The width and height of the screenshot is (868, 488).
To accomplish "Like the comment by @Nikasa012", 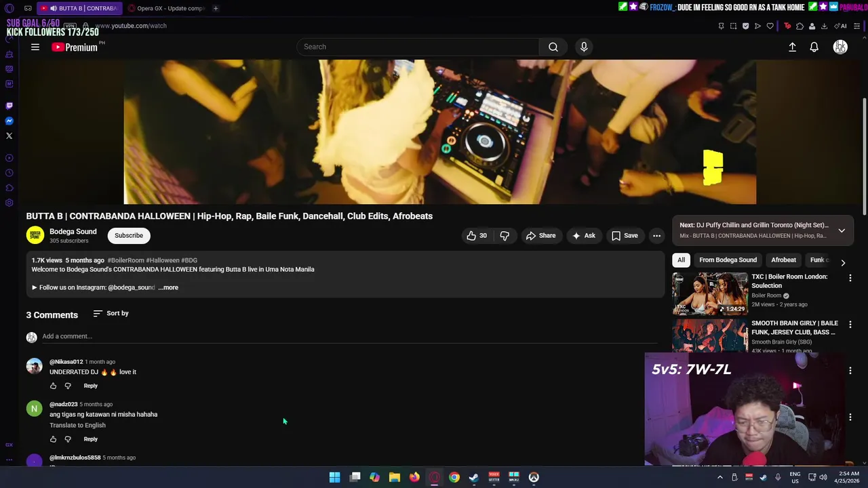I will point(54,386).
